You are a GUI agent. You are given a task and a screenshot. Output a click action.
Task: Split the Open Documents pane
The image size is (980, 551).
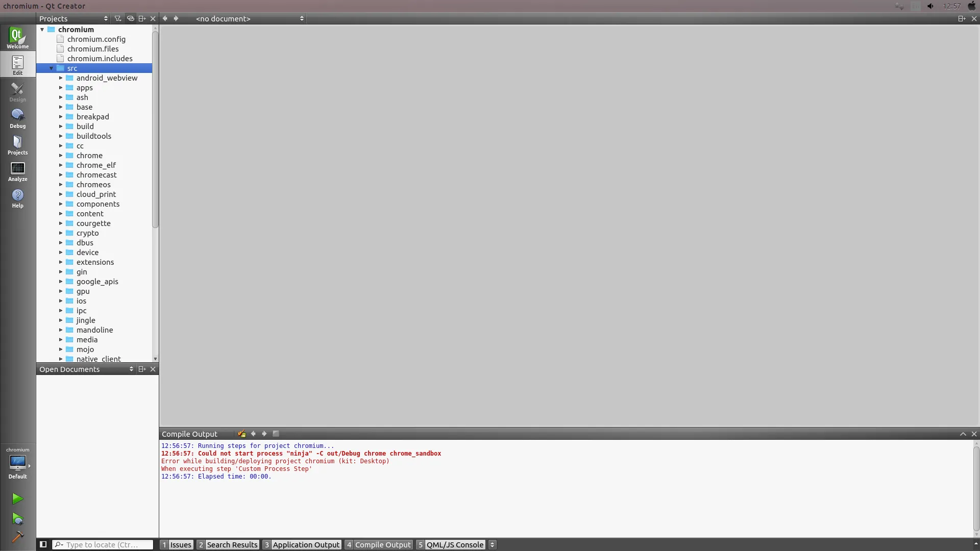(x=142, y=369)
